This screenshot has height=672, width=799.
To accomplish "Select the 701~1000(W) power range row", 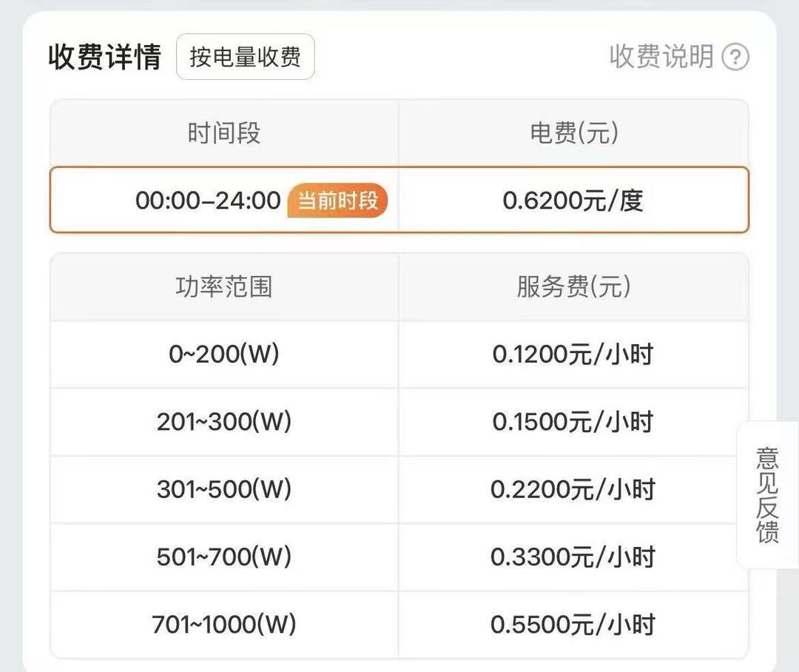I will [x=224, y=625].
